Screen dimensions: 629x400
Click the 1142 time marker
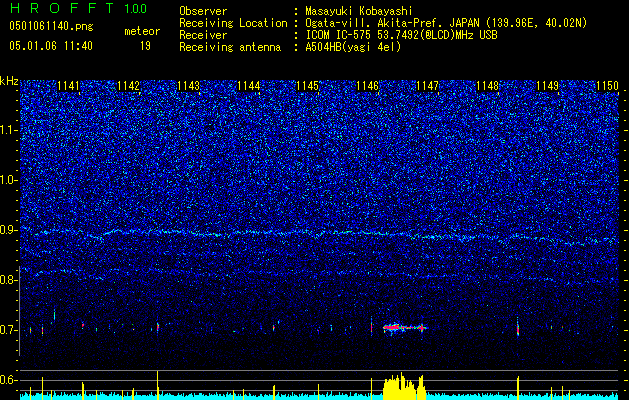click(128, 86)
